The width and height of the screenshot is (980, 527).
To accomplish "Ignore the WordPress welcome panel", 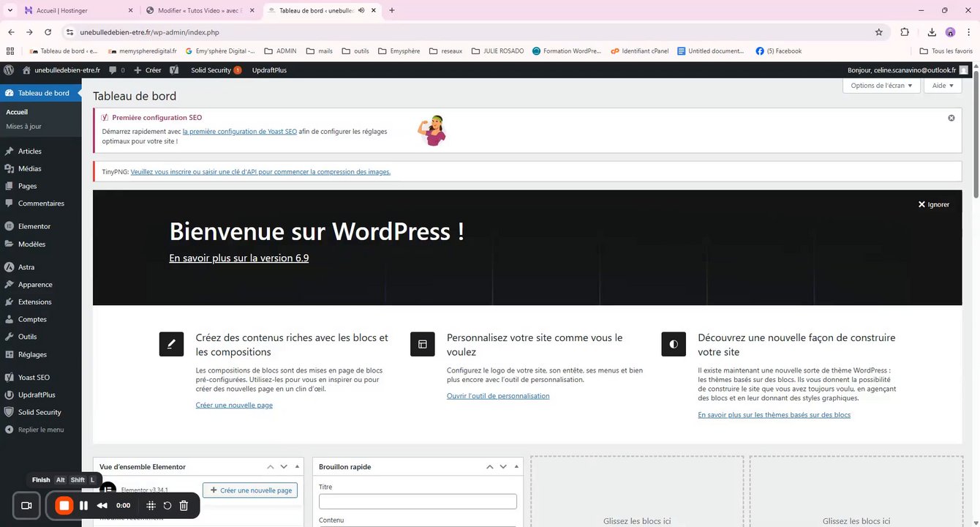I will click(x=934, y=205).
